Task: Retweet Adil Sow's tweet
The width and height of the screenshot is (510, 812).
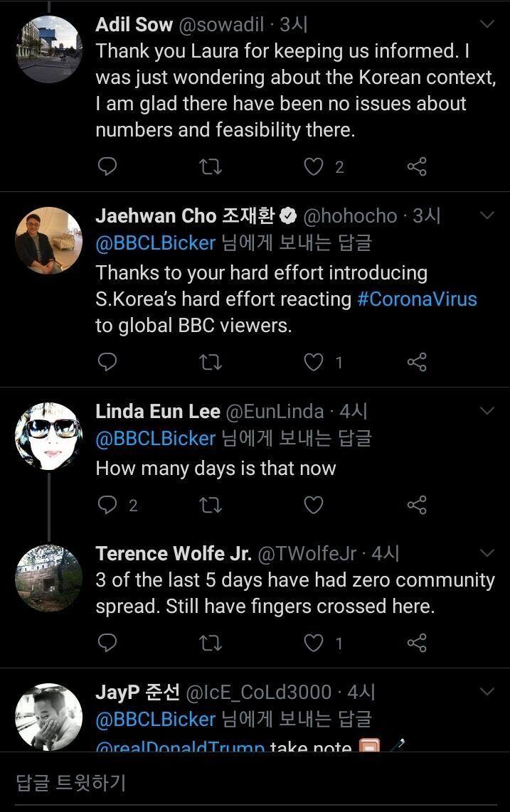Action: point(211,166)
